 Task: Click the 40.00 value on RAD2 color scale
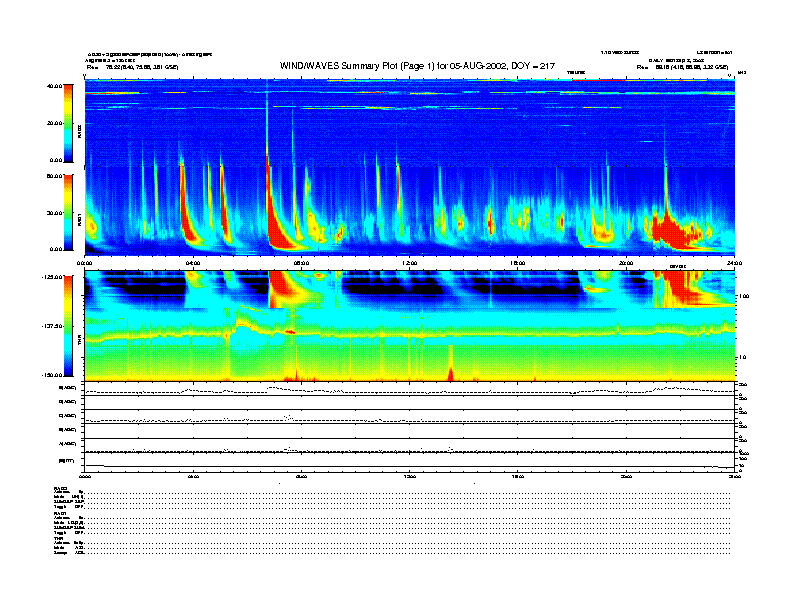tap(54, 86)
